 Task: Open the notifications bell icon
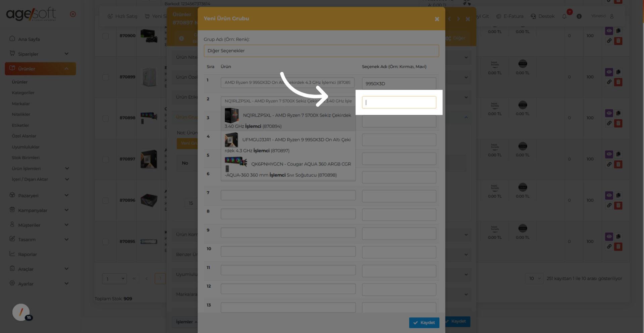[x=565, y=16]
